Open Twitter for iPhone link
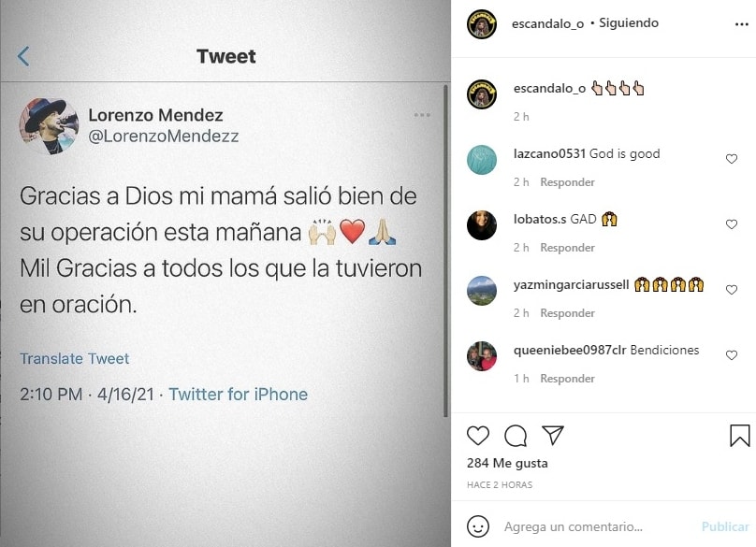This screenshot has width=756, height=547. [238, 395]
